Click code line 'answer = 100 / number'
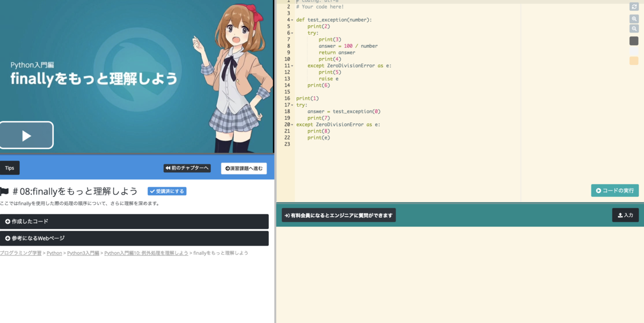The image size is (644, 323). [x=348, y=46]
